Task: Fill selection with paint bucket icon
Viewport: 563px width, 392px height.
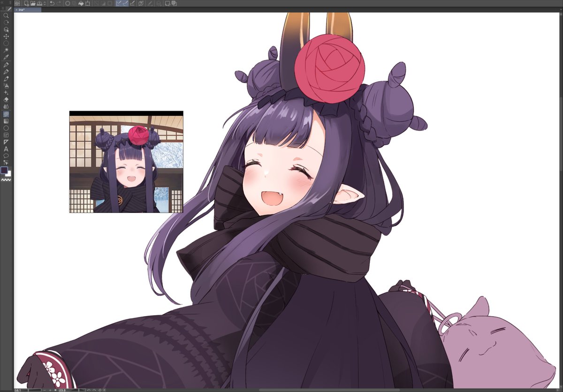Action: point(81,3)
